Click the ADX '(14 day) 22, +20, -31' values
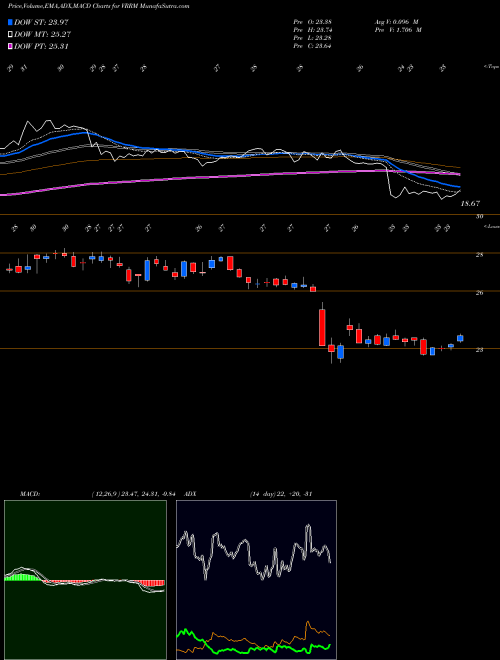Screen dimensions: 500x660 [280, 494]
